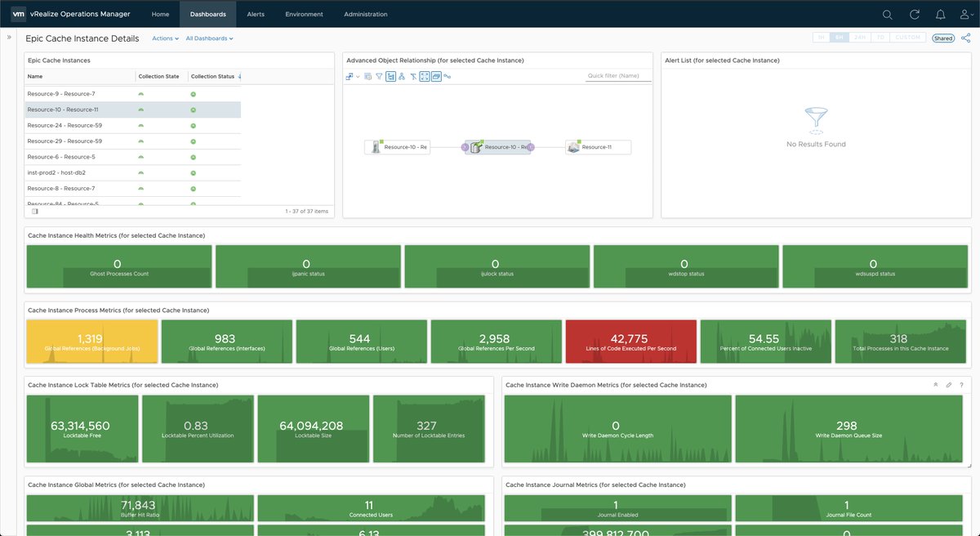Set time range to 24H
The image size is (980, 536).
click(860, 38)
